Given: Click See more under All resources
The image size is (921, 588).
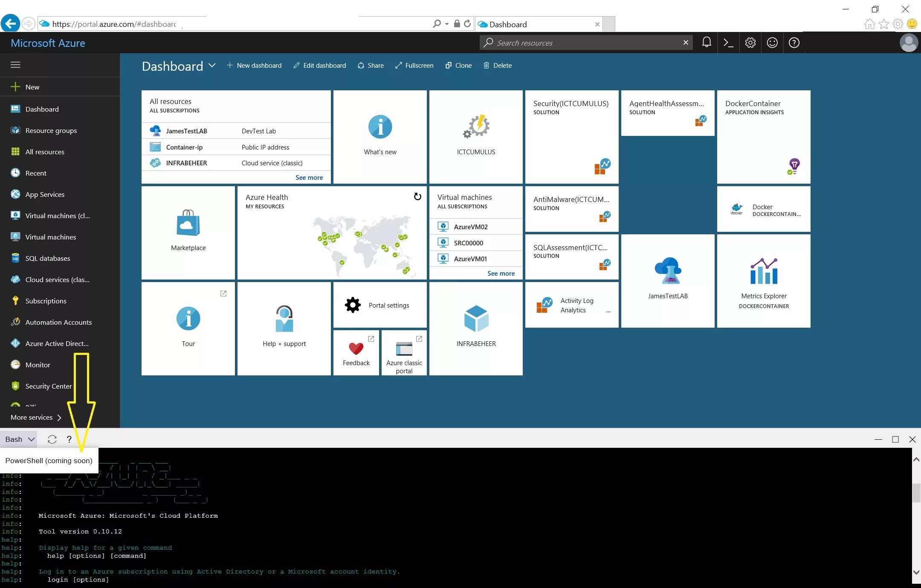Looking at the screenshot, I should coord(309,177).
